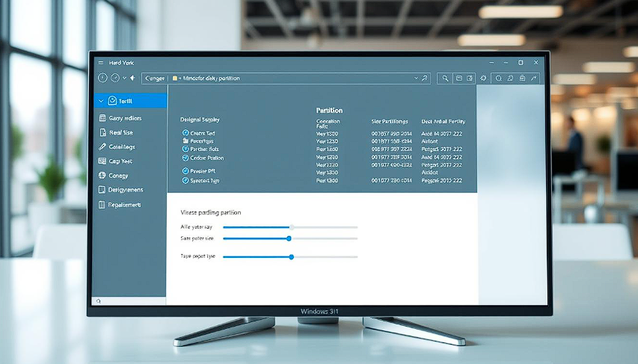Toggle the check circle beside Parcher flots

tap(185, 149)
